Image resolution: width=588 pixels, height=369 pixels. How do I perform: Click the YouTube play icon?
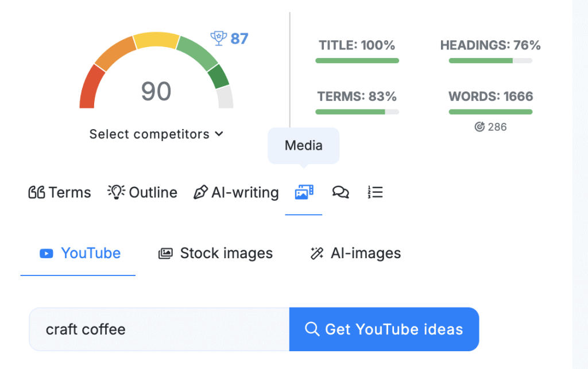tap(47, 253)
